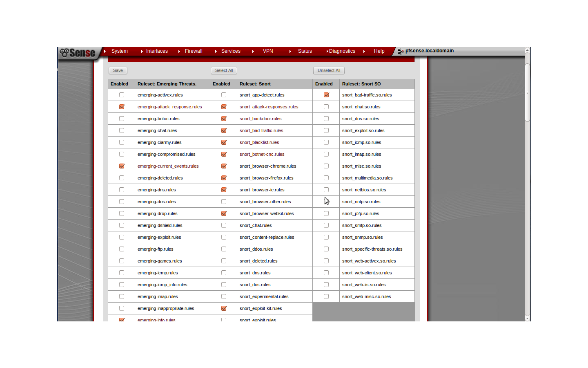Click the Unselect All button
The image size is (588, 368).
[x=329, y=70]
